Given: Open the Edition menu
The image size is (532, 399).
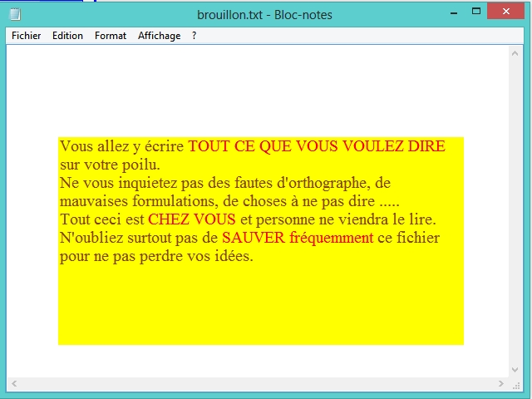Looking at the screenshot, I should coord(67,36).
